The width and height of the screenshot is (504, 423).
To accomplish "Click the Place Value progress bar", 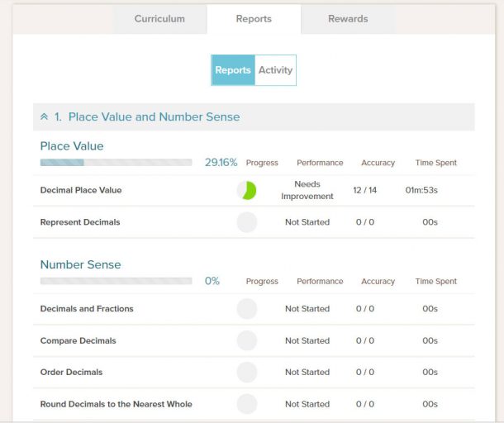I will (x=116, y=163).
